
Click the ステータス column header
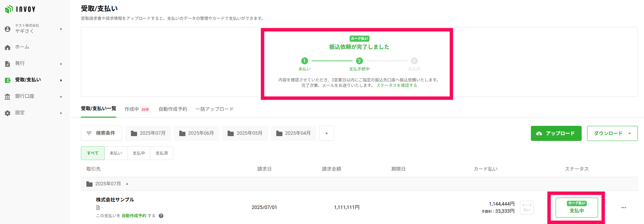[577, 169]
